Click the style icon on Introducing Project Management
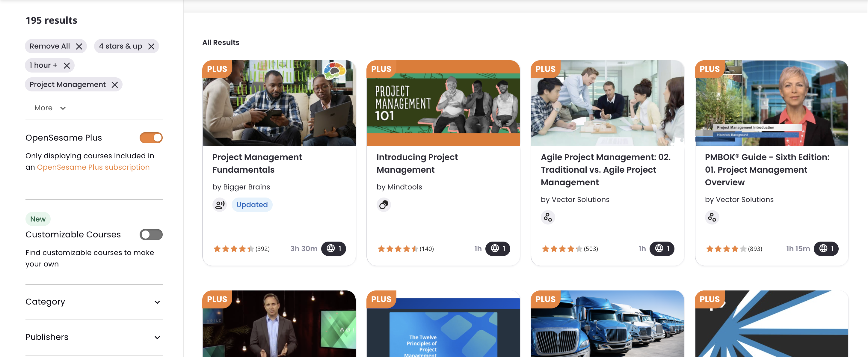Image resolution: width=868 pixels, height=357 pixels. pos(384,205)
